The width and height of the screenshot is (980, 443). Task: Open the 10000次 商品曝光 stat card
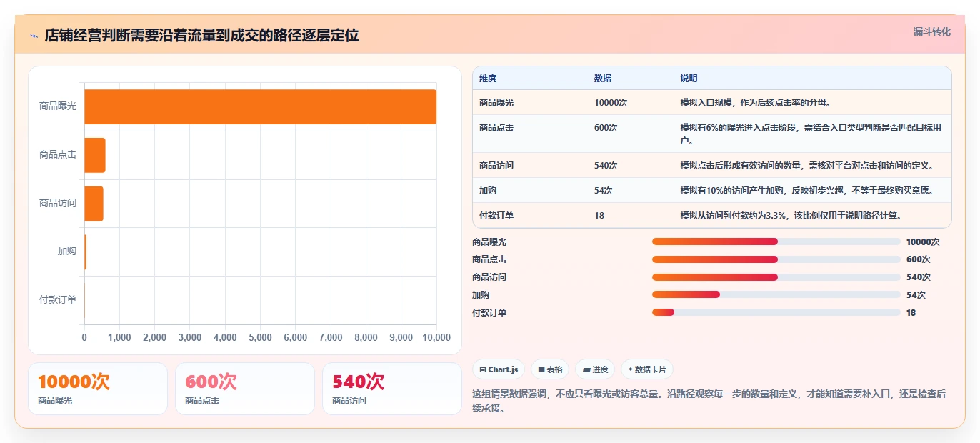coord(98,389)
